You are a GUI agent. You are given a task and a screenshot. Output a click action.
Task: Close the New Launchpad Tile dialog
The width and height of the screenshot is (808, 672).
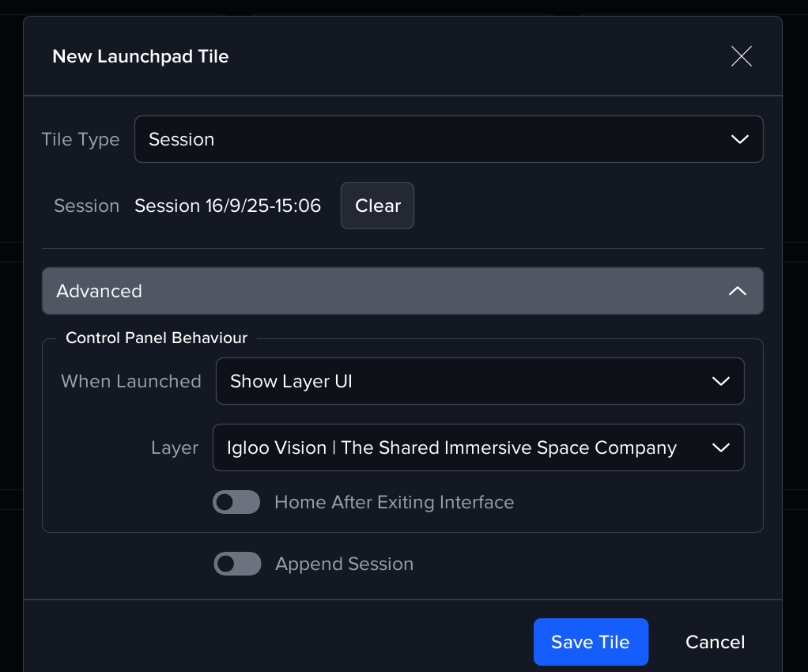coord(741,56)
